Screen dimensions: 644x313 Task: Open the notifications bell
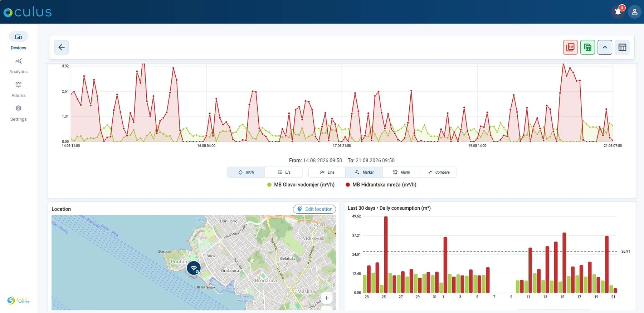[x=618, y=12]
